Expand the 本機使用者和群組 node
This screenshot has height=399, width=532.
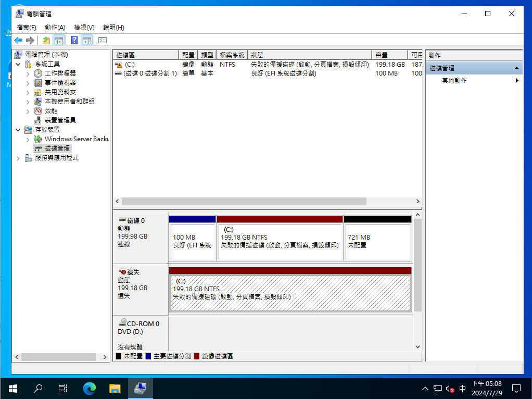[x=28, y=102]
